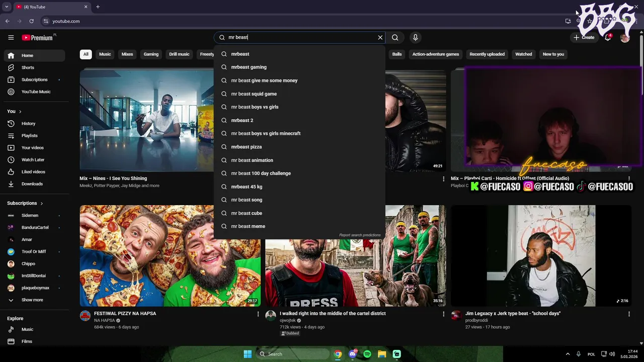Show hidden system tray icons
Screen dimensions: 644x362
[568, 354]
